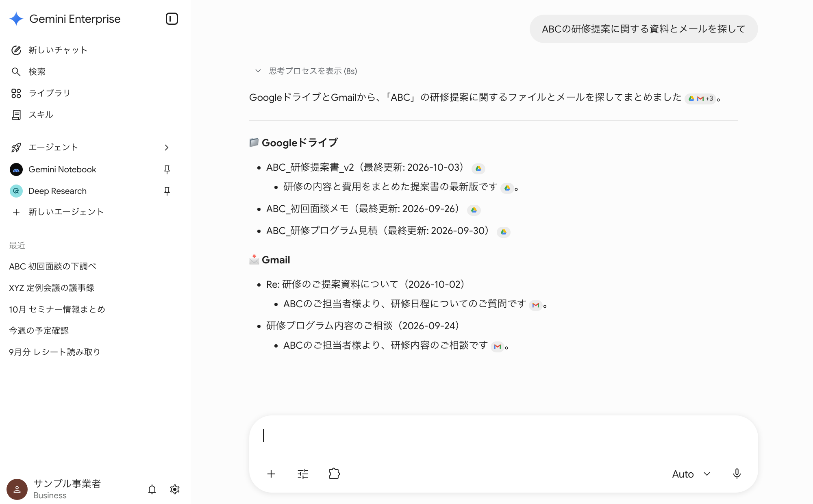
Task: Click Drive source icon beside ABC_初回面談メモ
Action: (474, 210)
